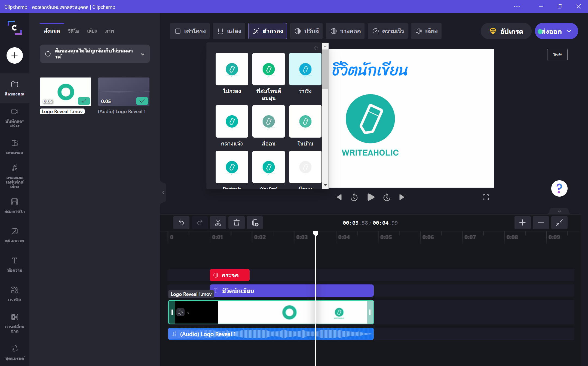Click the scissors split tool

click(218, 223)
